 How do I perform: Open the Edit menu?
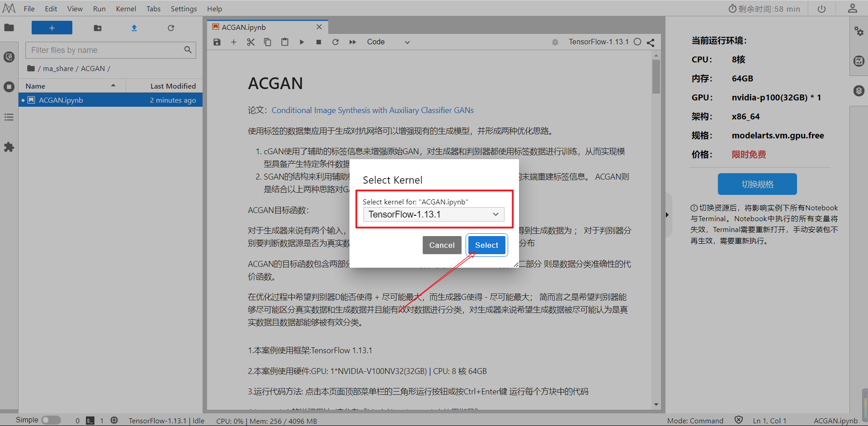(51, 9)
